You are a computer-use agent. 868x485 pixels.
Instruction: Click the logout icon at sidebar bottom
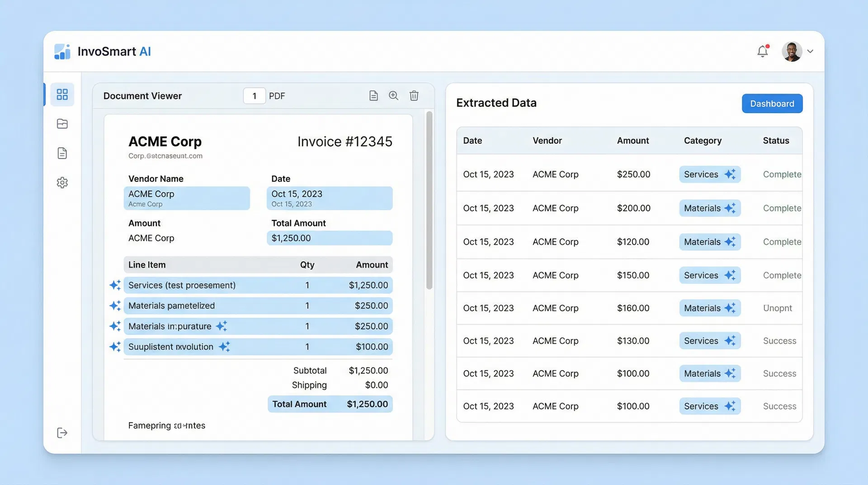click(62, 433)
